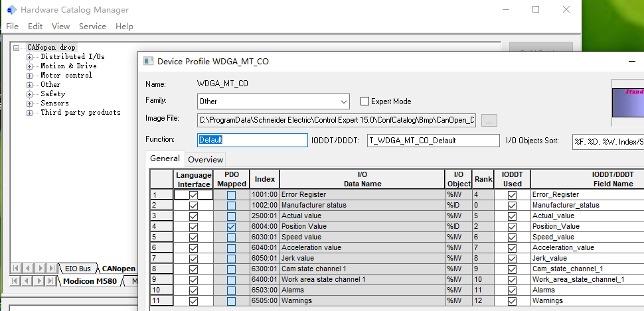Click the I/O Data Name column header
Image resolution: width=644 pixels, height=311 pixels.
362,179
